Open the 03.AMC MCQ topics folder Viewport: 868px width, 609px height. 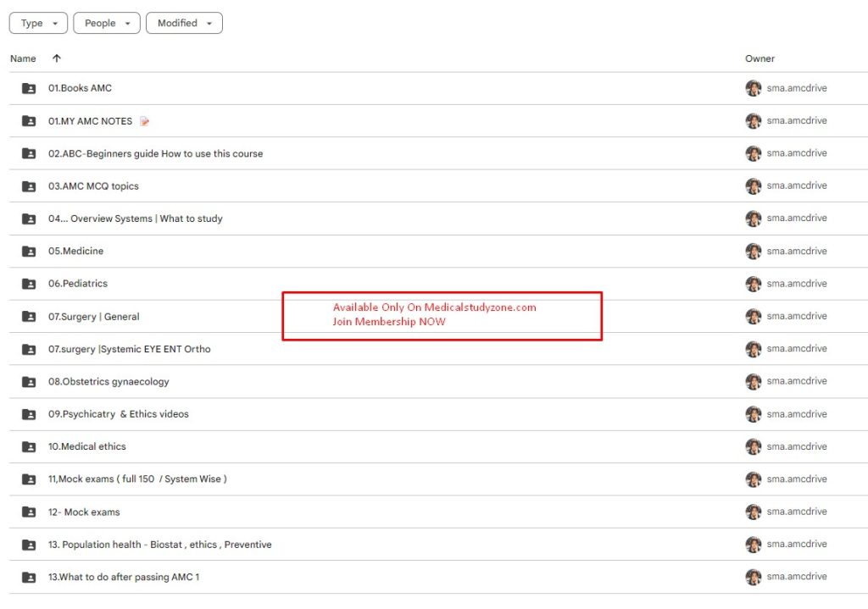[93, 186]
